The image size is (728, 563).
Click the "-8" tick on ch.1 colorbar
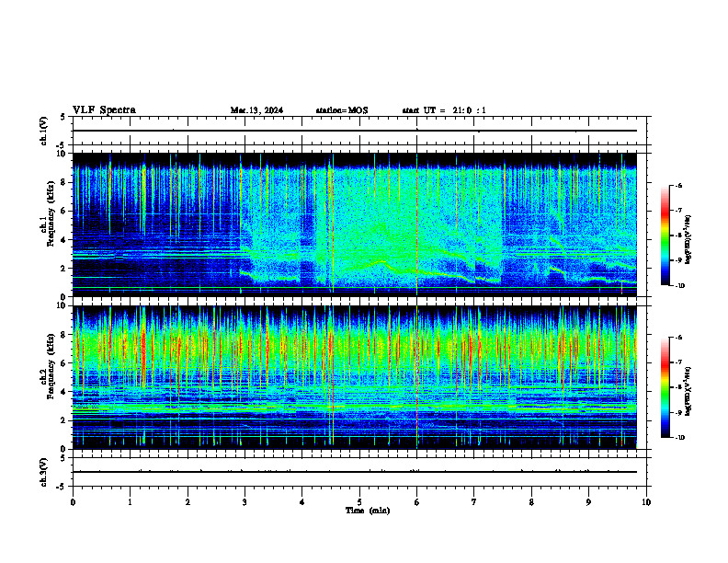(x=678, y=236)
